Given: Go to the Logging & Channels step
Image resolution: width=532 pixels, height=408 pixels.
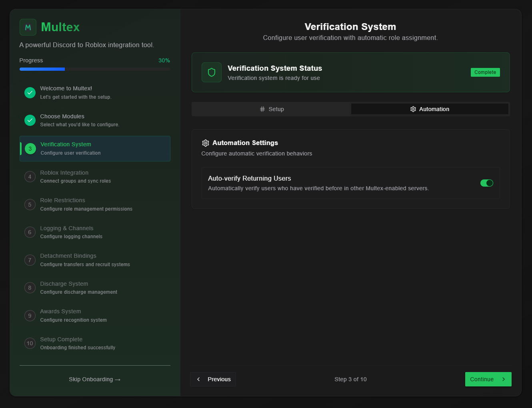Looking at the screenshot, I should tap(95, 232).
